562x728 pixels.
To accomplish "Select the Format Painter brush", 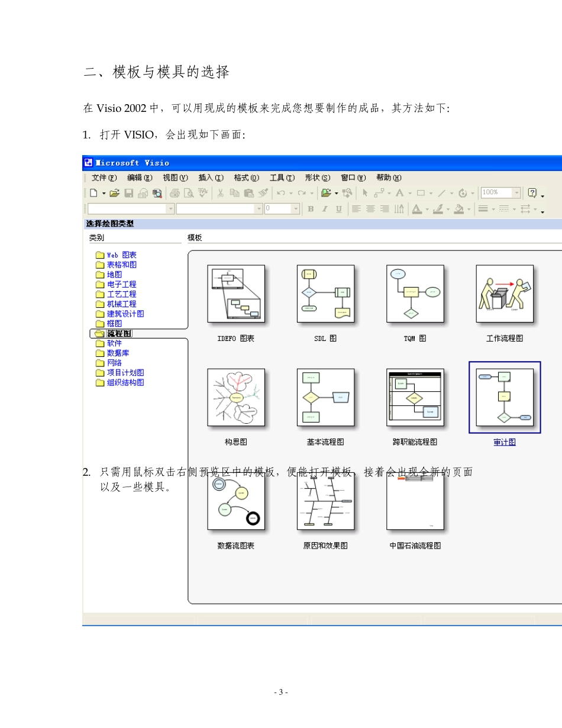I will (263, 193).
